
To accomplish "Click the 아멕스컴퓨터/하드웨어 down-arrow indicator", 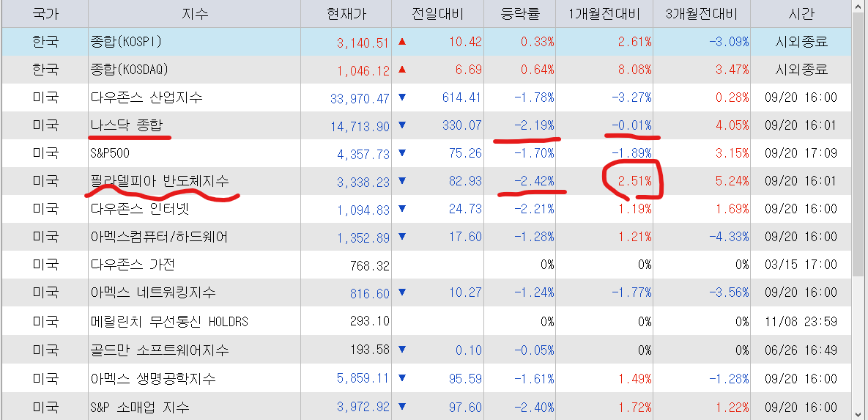I will pos(402,237).
